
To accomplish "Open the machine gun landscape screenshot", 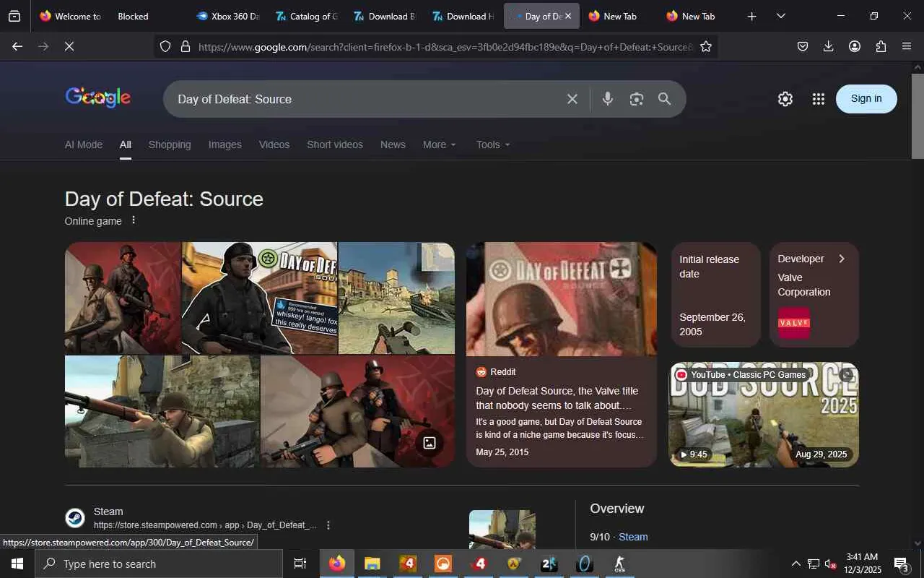I will click(x=396, y=298).
